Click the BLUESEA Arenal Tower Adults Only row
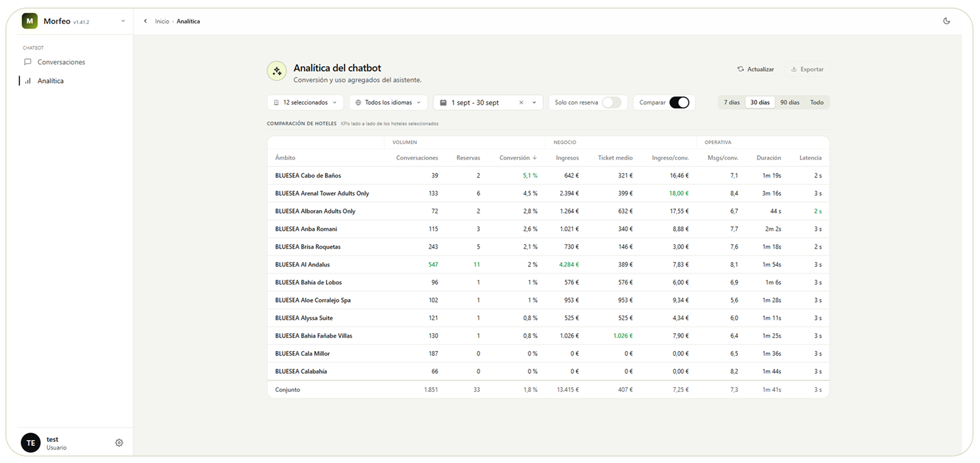 point(548,193)
